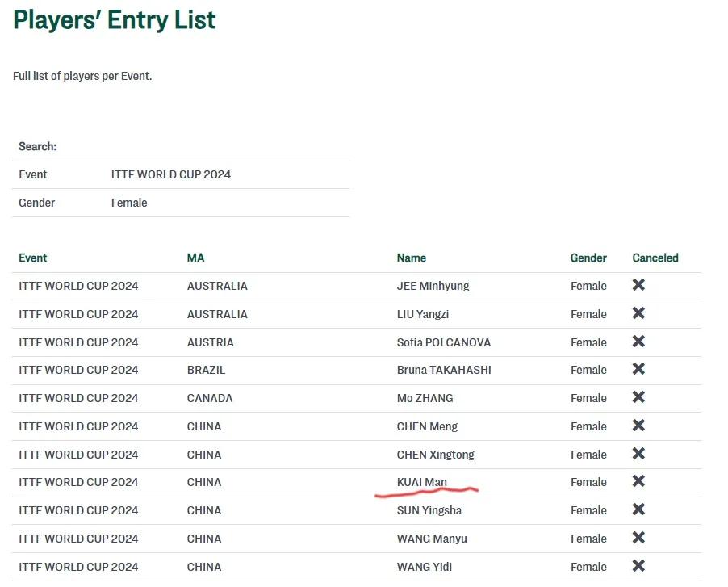Click the Gender label in the search panel

click(36, 203)
